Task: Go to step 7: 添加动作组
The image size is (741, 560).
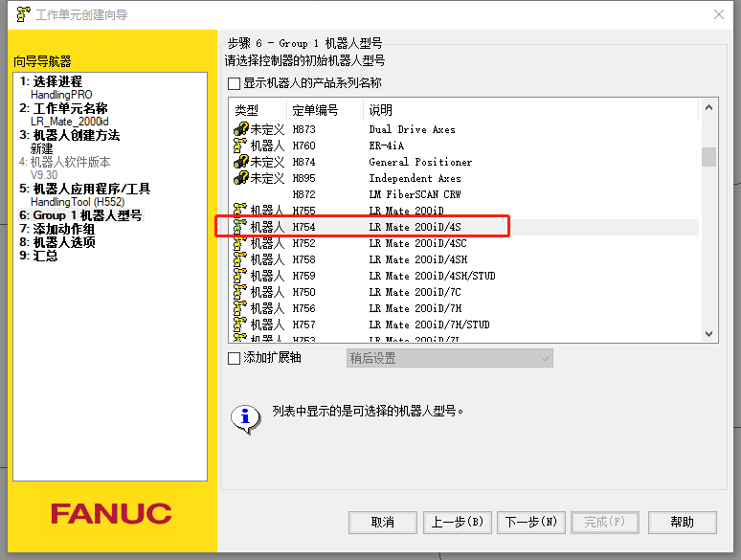Action: [x=57, y=229]
